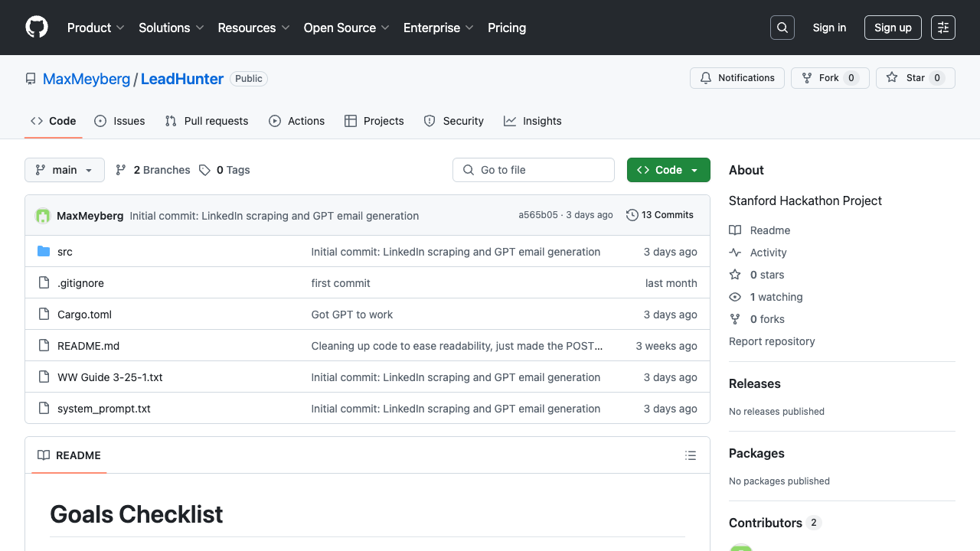
Task: Click the Readme book icon in About
Action: [x=735, y=230]
